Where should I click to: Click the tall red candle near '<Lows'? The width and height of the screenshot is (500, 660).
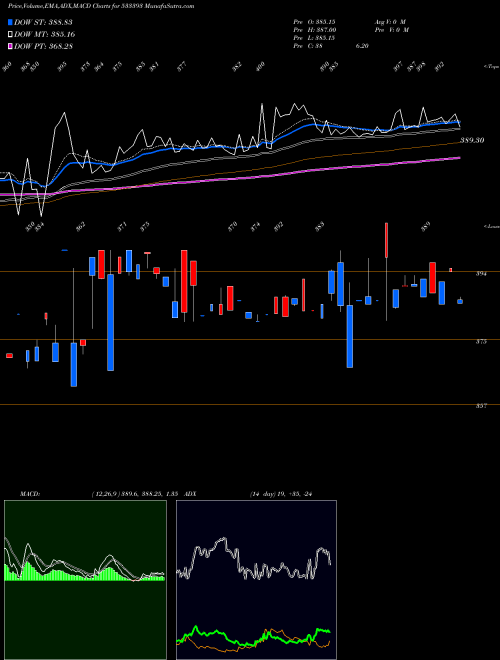(386, 240)
